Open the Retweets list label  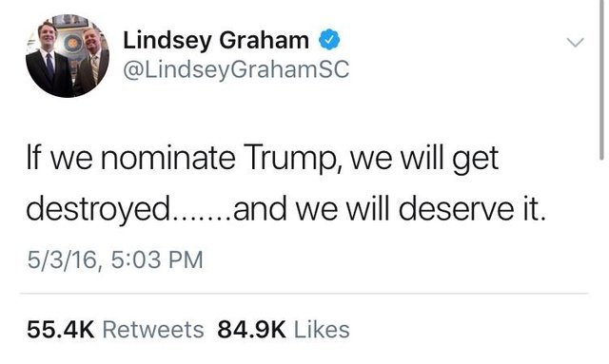click(x=153, y=330)
